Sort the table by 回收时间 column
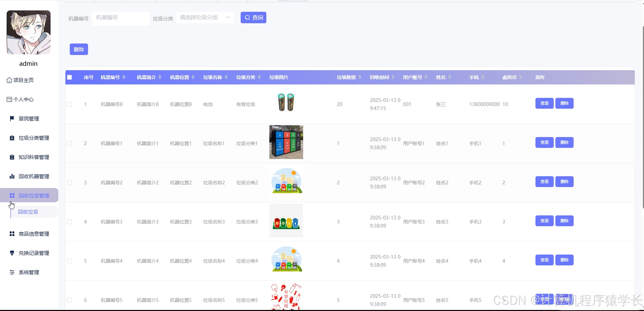This screenshot has width=644, height=311. [x=393, y=77]
